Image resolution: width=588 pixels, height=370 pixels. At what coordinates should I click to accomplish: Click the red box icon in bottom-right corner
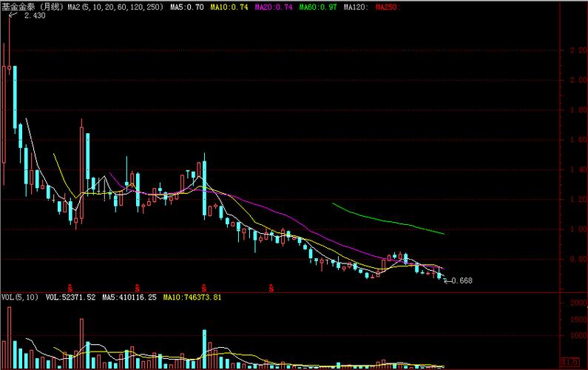click(x=570, y=363)
